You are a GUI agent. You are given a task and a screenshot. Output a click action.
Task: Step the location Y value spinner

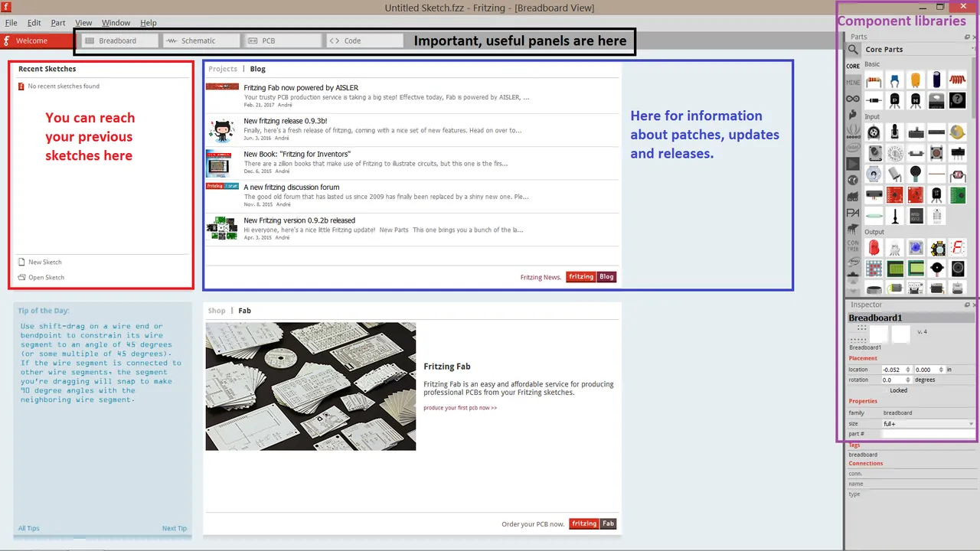point(942,370)
